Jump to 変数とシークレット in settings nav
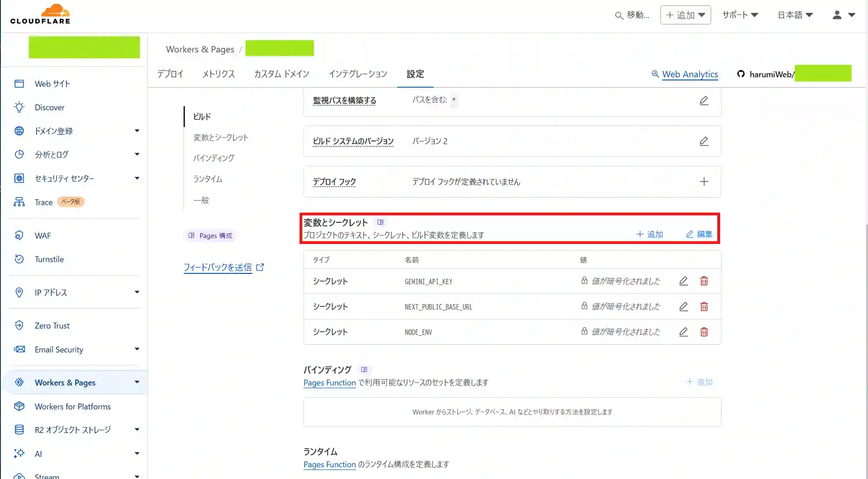 point(221,137)
